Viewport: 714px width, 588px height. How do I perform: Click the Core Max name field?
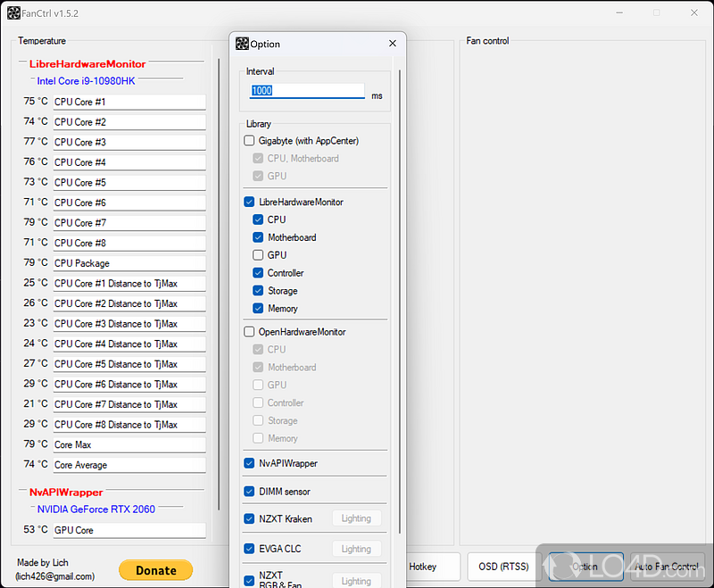coord(129,444)
